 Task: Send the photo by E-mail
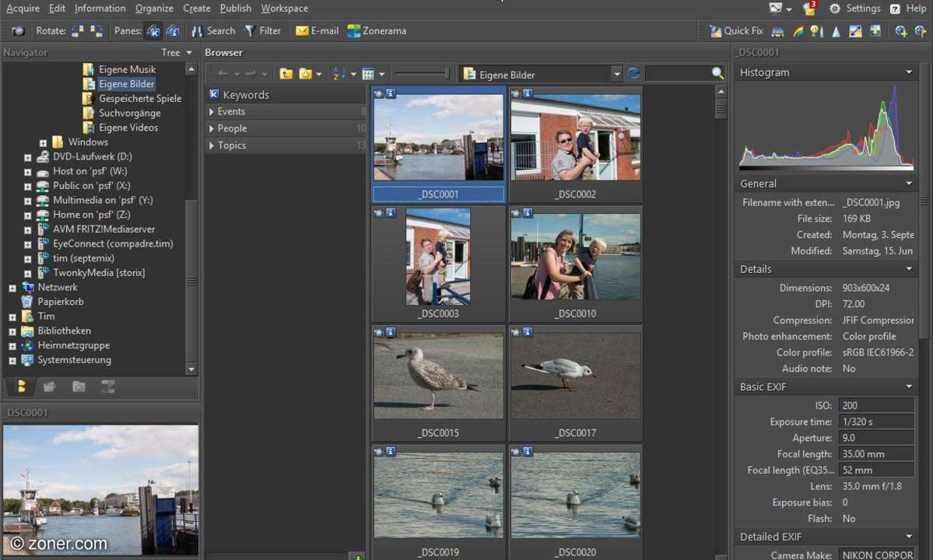click(x=317, y=31)
